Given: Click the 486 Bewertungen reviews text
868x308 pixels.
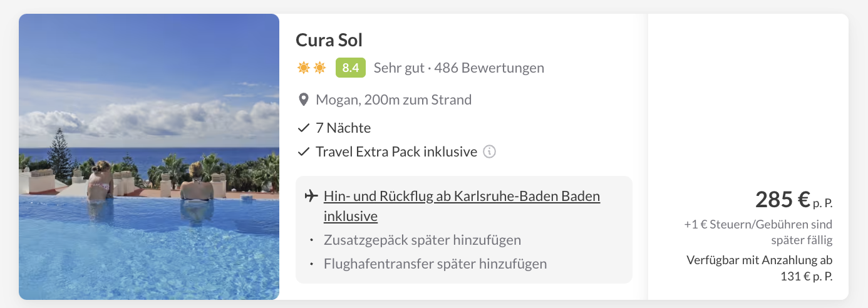Looking at the screenshot, I should [489, 68].
